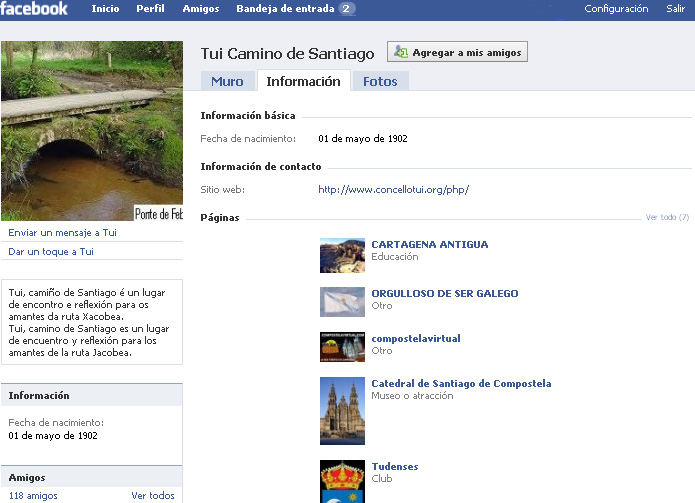Click the inbox message count badge
Image resolution: width=695 pixels, height=503 pixels.
tap(346, 9)
